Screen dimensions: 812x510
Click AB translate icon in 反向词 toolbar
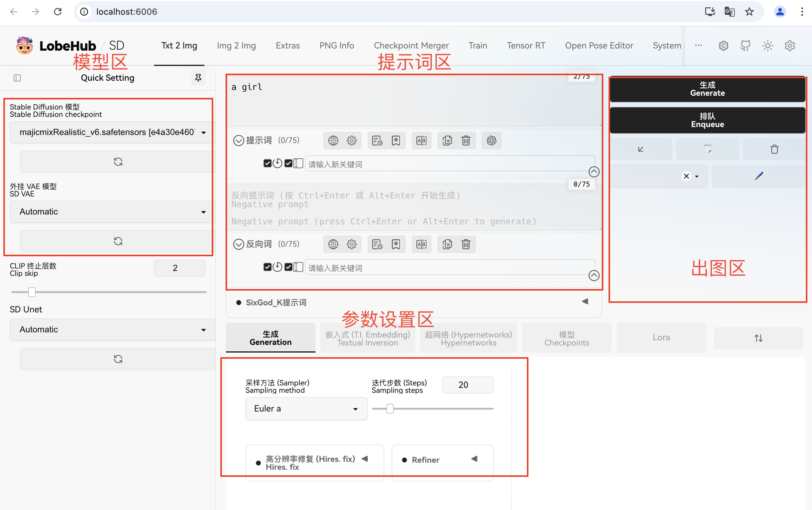pos(422,244)
